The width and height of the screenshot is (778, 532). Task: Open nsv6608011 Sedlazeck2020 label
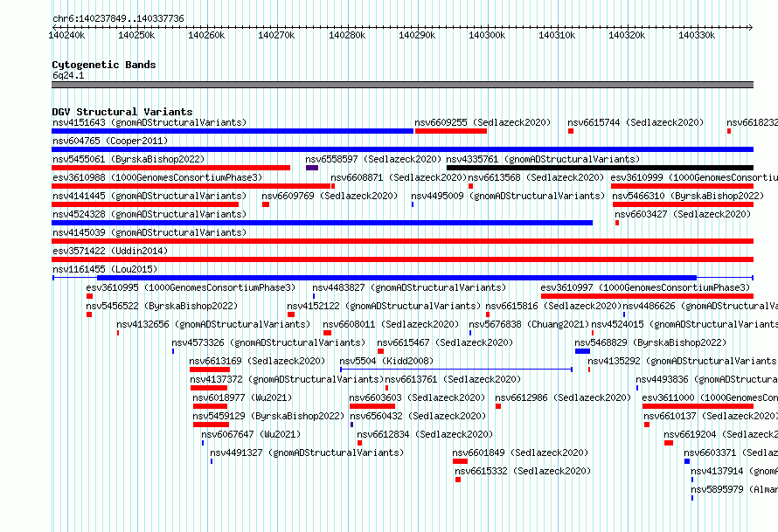[391, 324]
